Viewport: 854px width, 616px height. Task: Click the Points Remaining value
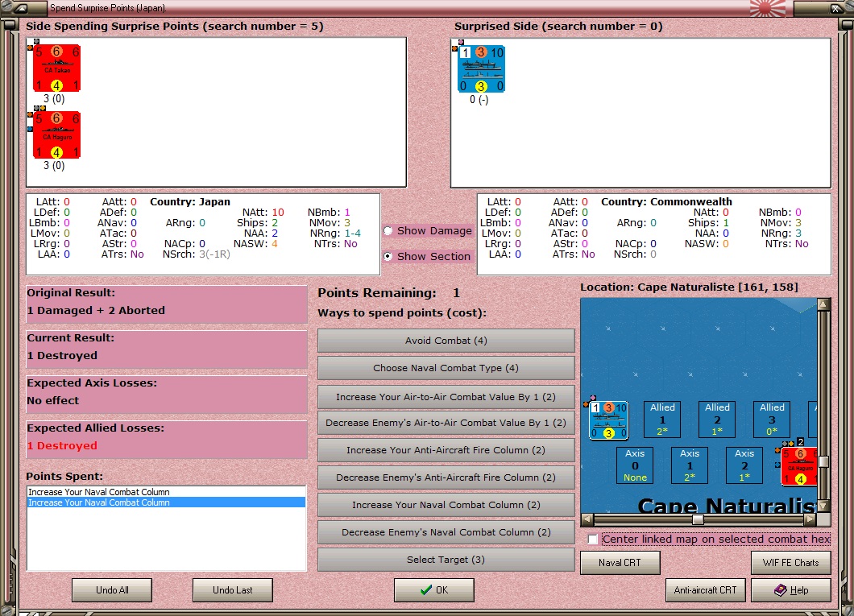coord(457,293)
